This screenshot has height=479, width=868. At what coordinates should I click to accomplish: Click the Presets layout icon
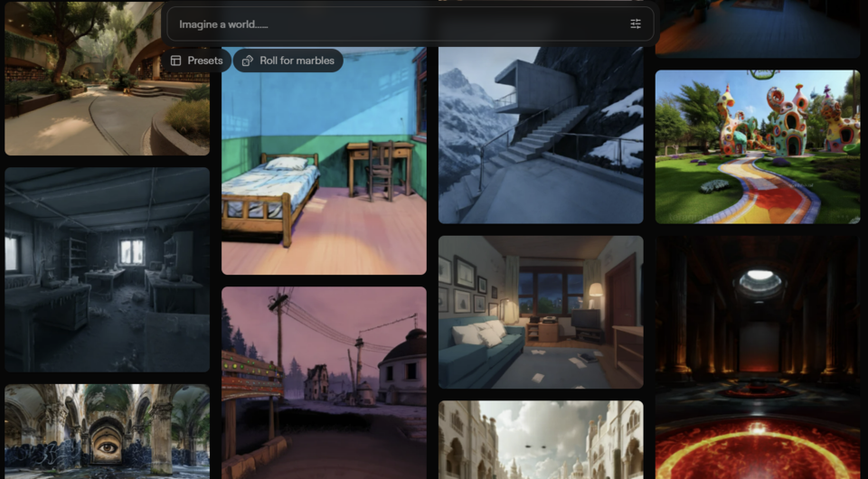click(175, 61)
